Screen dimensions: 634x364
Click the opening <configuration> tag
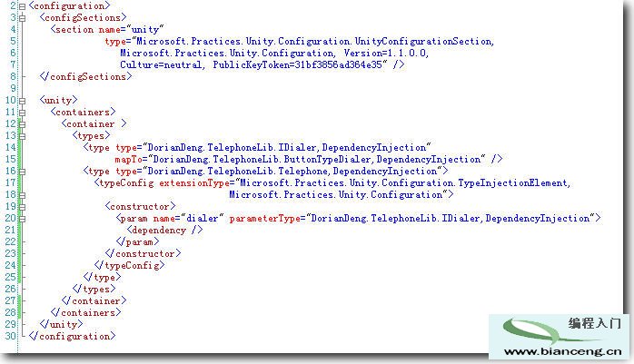[69, 6]
